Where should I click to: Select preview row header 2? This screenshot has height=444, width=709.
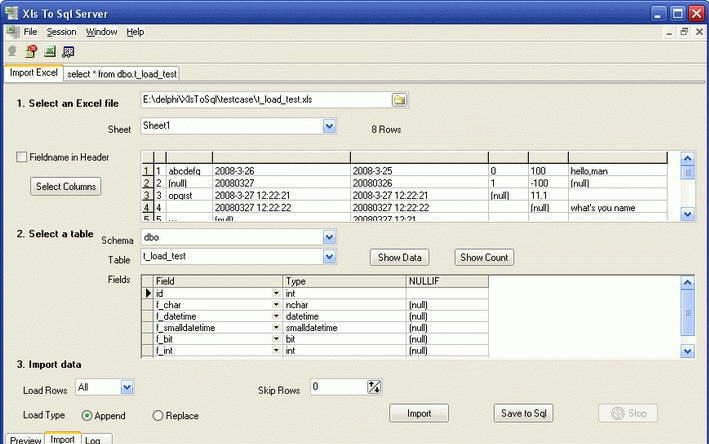click(147, 183)
